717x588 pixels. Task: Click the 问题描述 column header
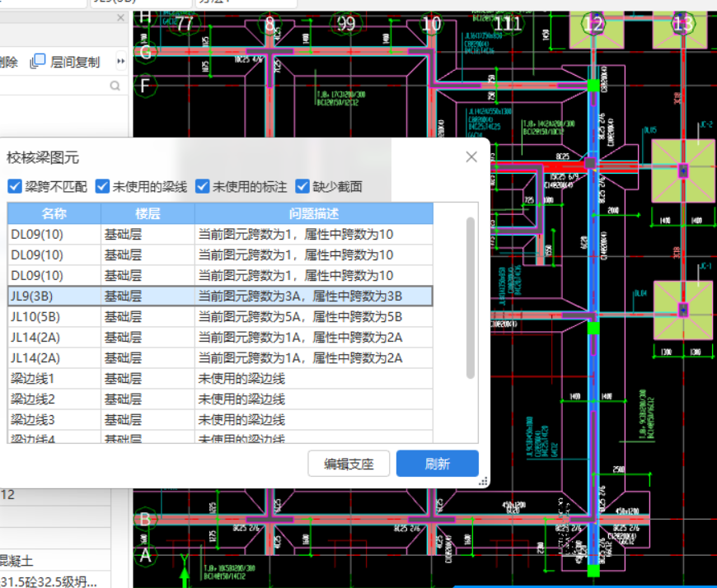tap(314, 213)
